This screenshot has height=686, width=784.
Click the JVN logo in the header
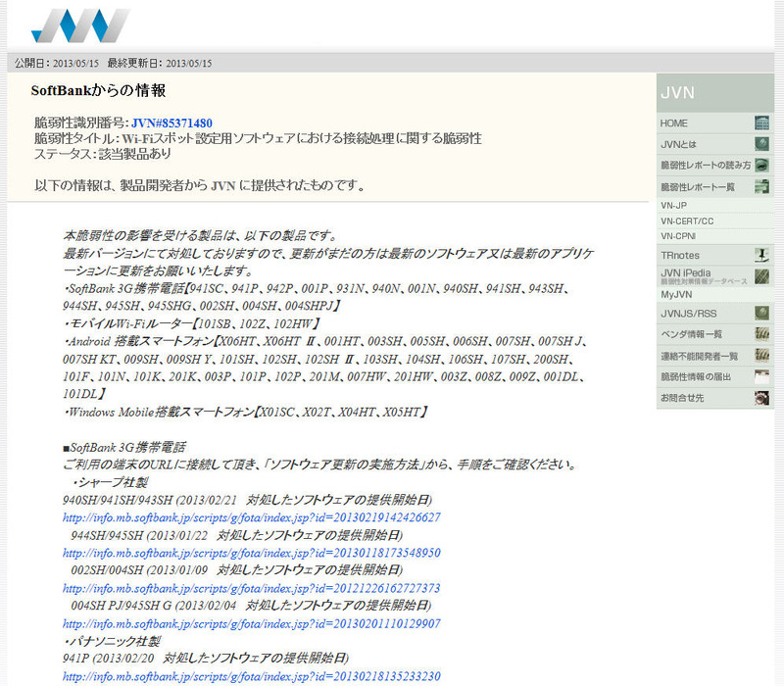(x=80, y=25)
